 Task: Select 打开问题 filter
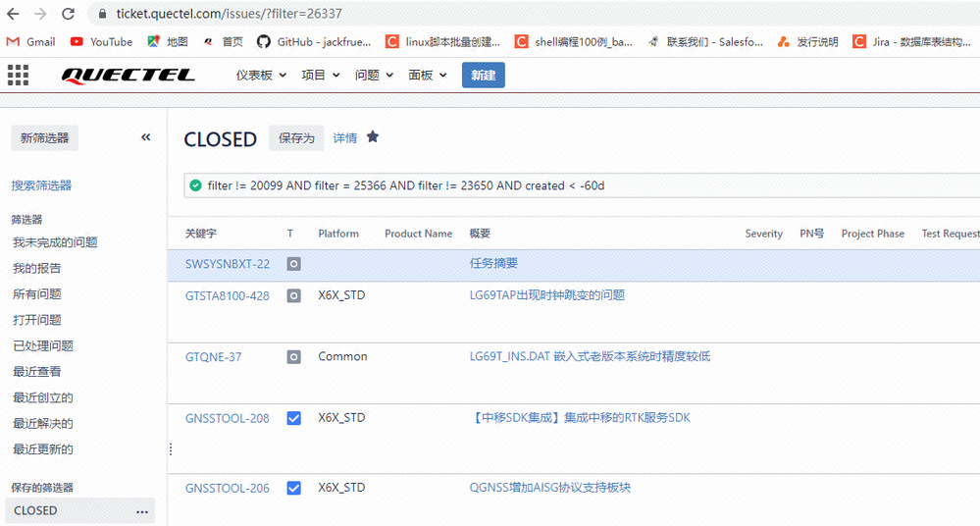coord(37,320)
